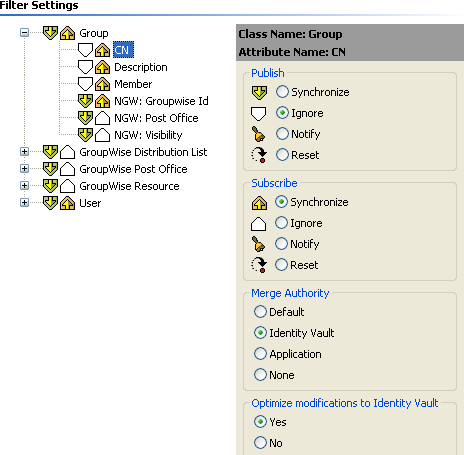The image size is (464, 455).
Task: Choose Yes for optimize modifications
Action: [x=260, y=422]
